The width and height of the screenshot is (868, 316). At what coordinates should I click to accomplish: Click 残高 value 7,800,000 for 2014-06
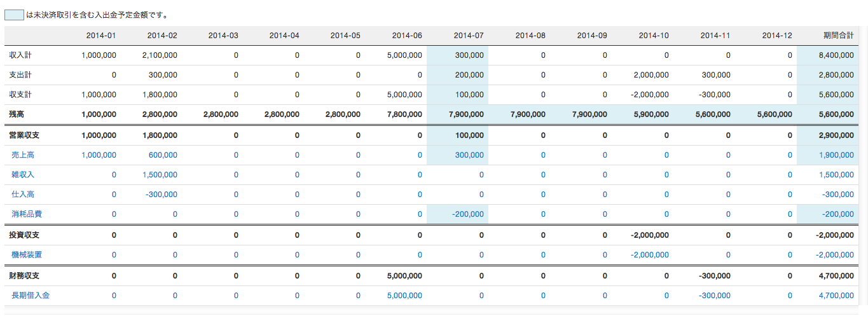tap(404, 114)
